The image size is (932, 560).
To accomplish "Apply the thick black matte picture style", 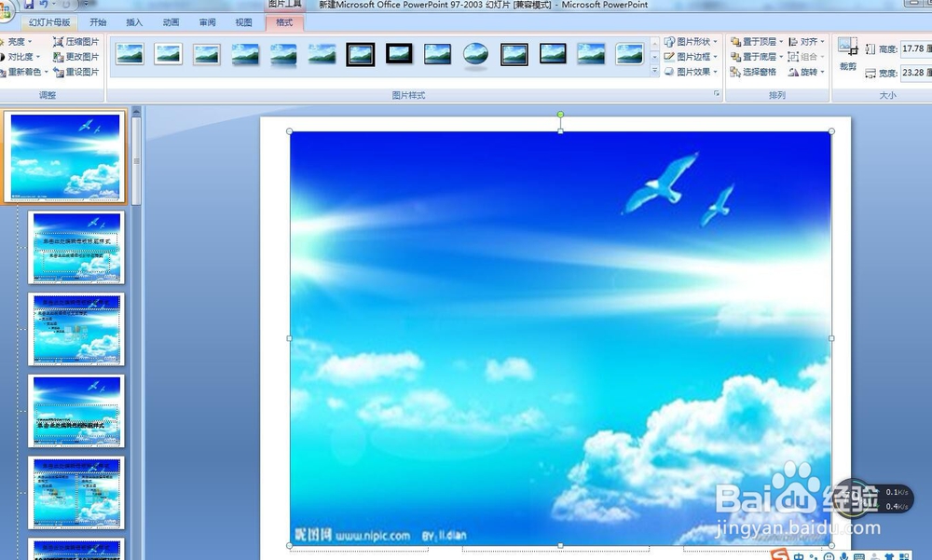I will [399, 54].
